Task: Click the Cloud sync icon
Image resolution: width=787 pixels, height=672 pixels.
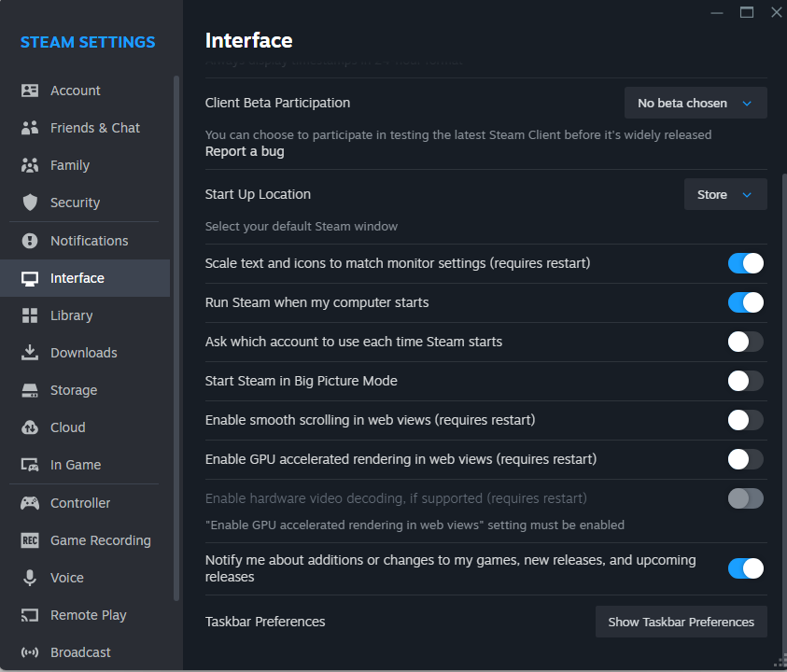Action: 30,427
